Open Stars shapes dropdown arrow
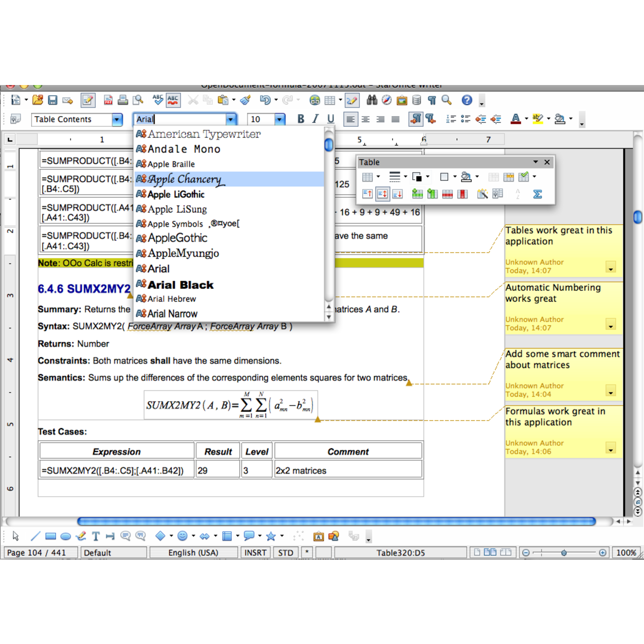This screenshot has height=644, width=644. pos(282,536)
